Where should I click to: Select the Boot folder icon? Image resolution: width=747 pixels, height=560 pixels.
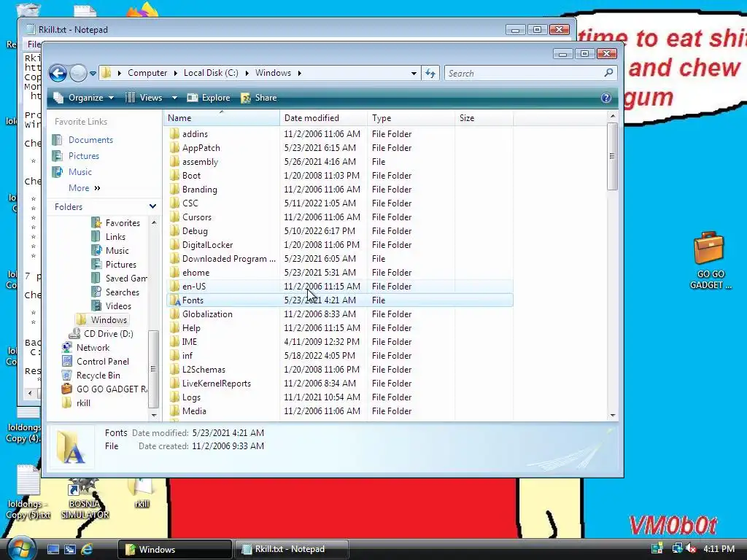coord(175,175)
